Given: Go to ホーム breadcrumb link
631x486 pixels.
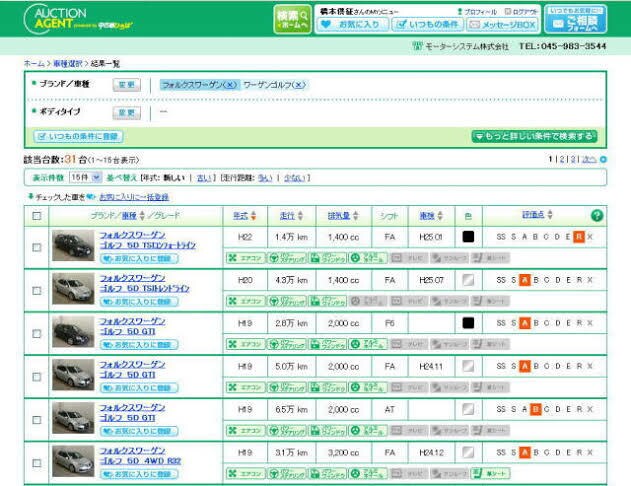Looking at the screenshot, I should click(34, 64).
